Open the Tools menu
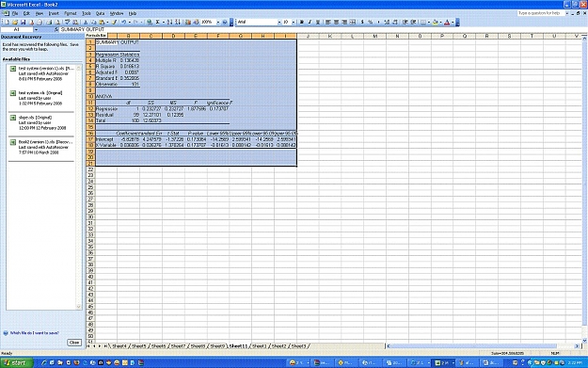This screenshot has height=368, width=588. pyautogui.click(x=87, y=13)
